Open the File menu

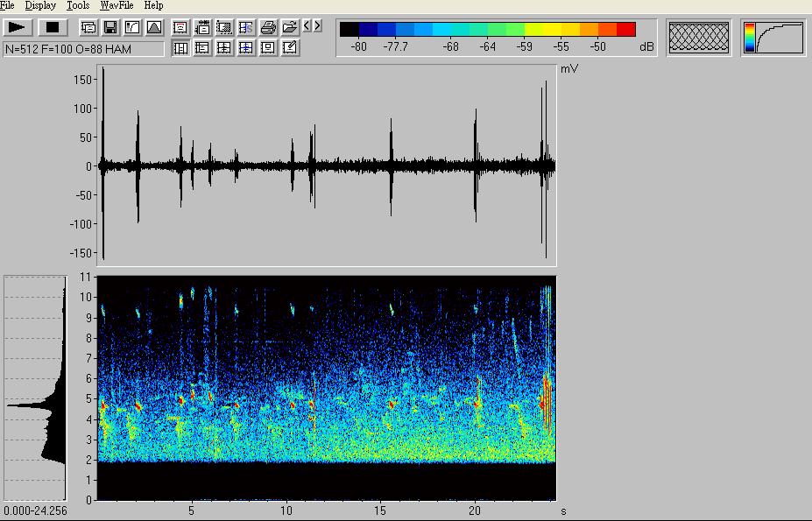8,5
